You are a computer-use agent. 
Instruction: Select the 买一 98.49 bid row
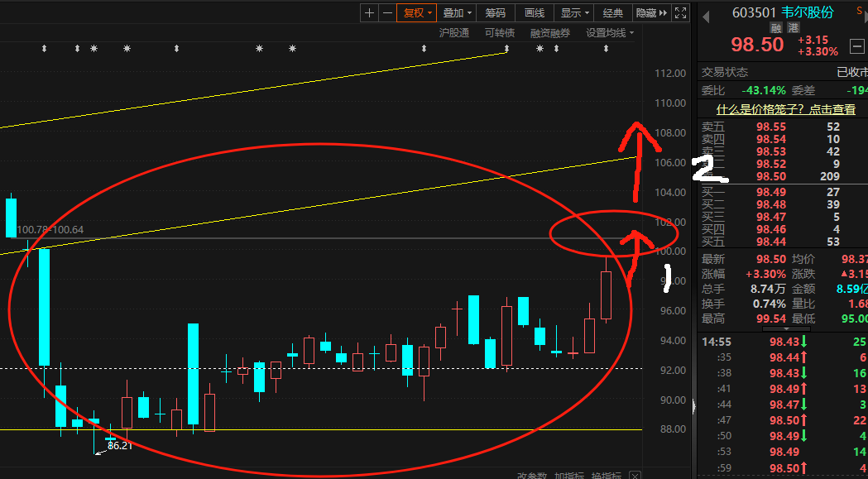click(782, 192)
